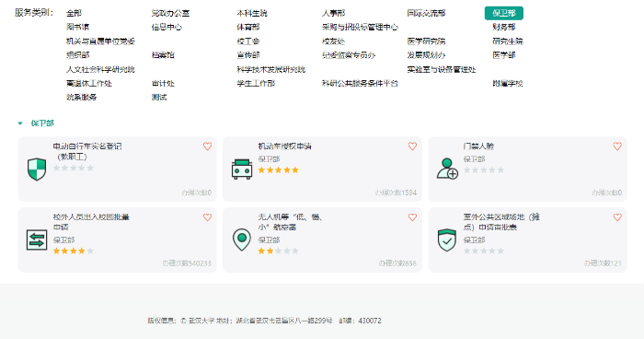The width and height of the screenshot is (644, 339).
Task: Go to 学生工作部 category
Action: pos(256,84)
